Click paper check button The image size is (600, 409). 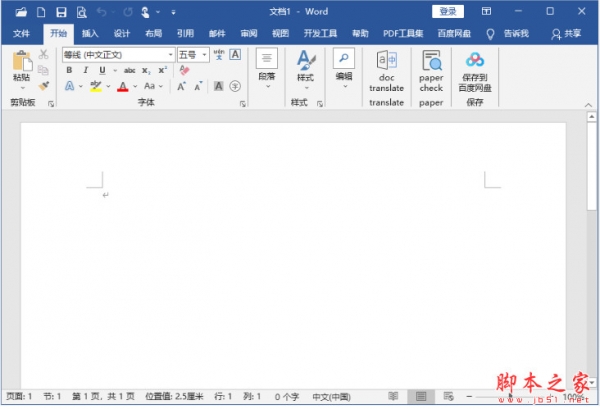tap(431, 71)
